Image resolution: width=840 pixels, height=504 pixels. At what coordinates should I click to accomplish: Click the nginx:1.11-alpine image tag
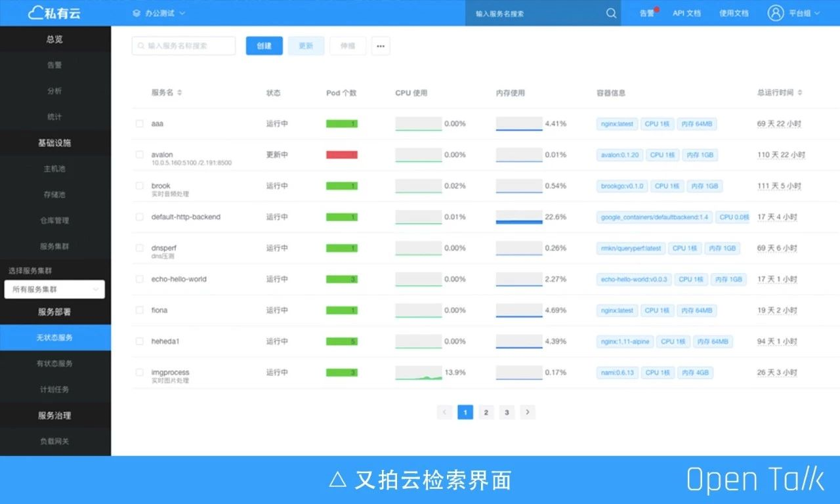click(624, 341)
